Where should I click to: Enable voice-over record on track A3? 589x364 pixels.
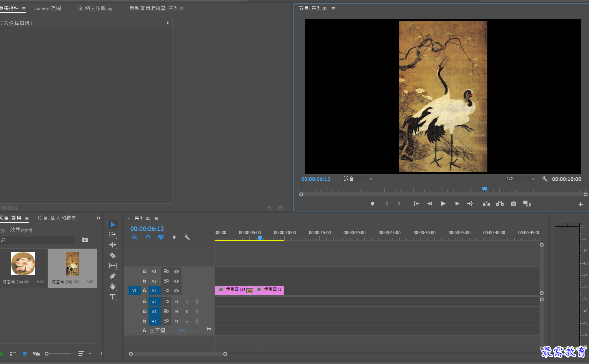197,321
